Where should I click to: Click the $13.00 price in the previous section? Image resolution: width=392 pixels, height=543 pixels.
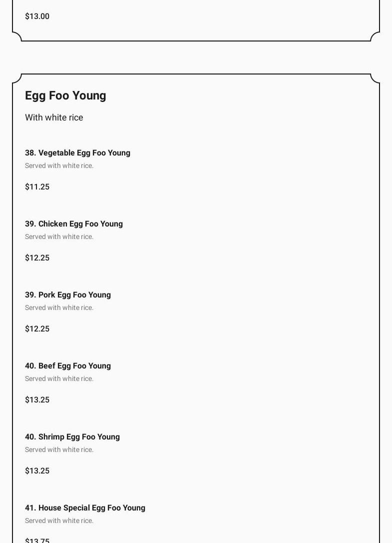(x=37, y=16)
